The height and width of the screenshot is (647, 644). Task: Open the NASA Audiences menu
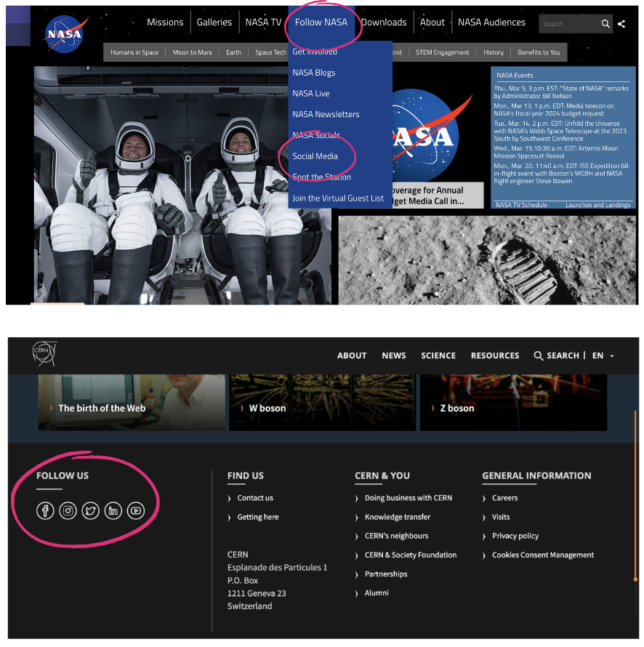[x=492, y=23]
